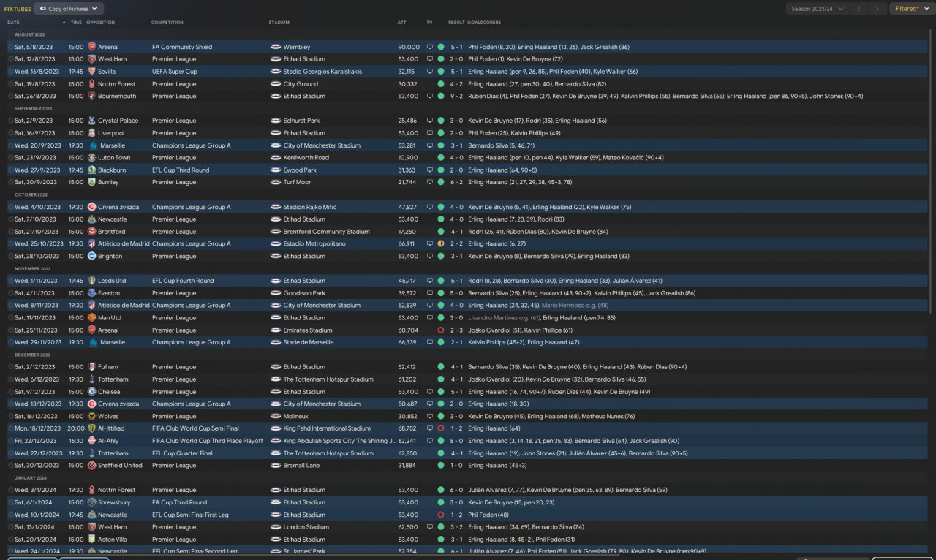
Task: Select the Stadion Rajko Mitić stadium name
Action: point(310,207)
